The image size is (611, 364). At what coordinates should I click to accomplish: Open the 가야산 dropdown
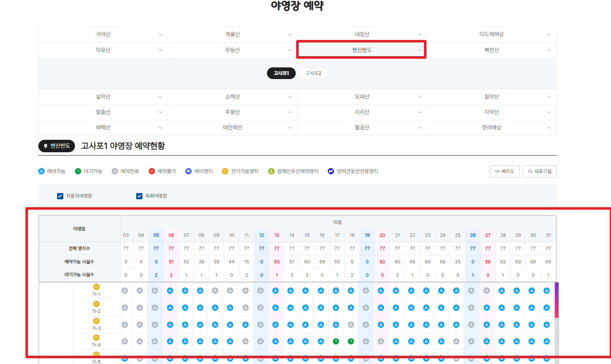point(102,34)
